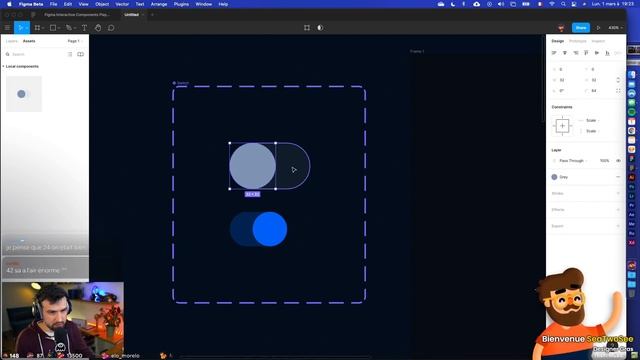
Task: Select the Text tool
Action: (x=84, y=28)
